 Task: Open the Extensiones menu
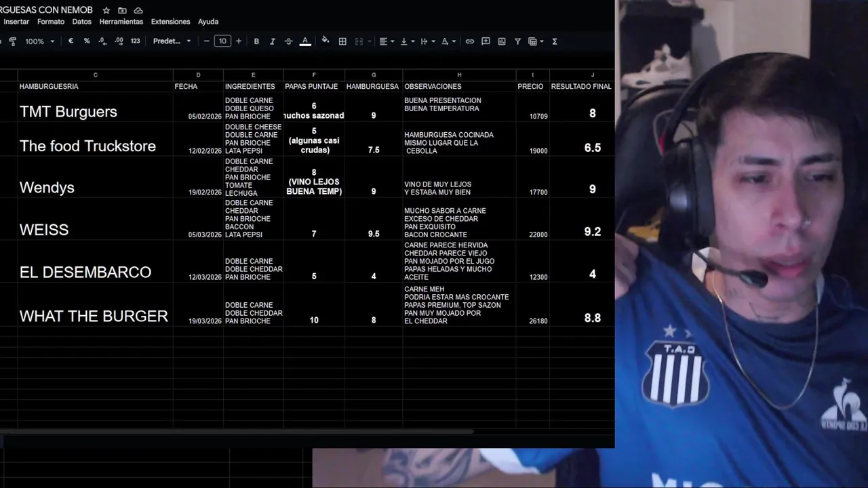171,22
